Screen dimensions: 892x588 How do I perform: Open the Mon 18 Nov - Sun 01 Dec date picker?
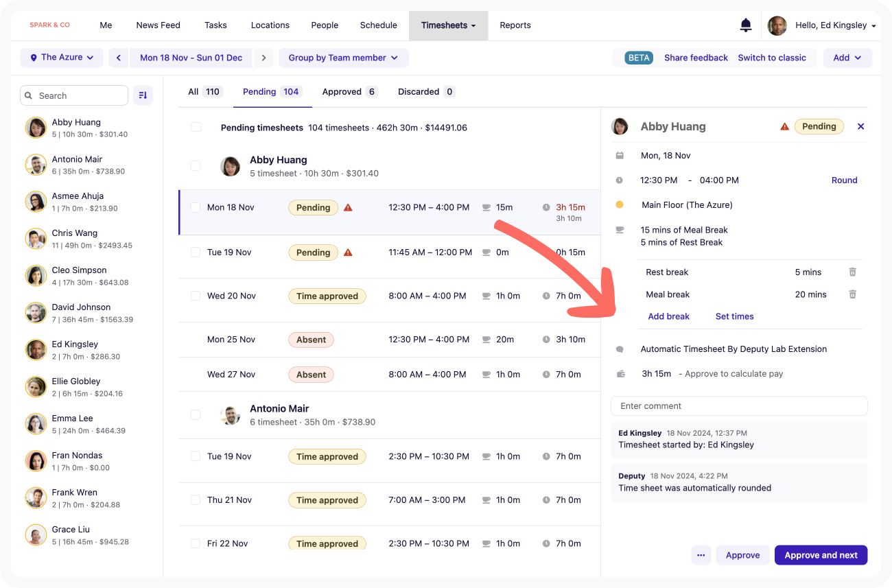click(191, 58)
